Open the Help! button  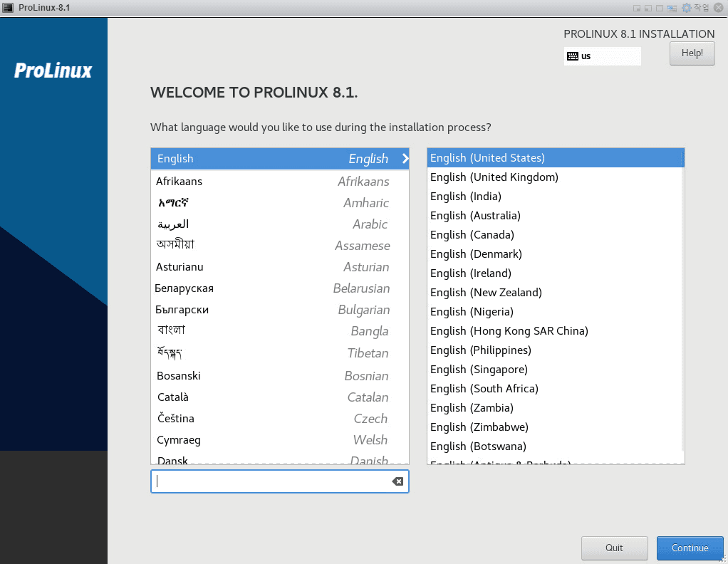(692, 53)
